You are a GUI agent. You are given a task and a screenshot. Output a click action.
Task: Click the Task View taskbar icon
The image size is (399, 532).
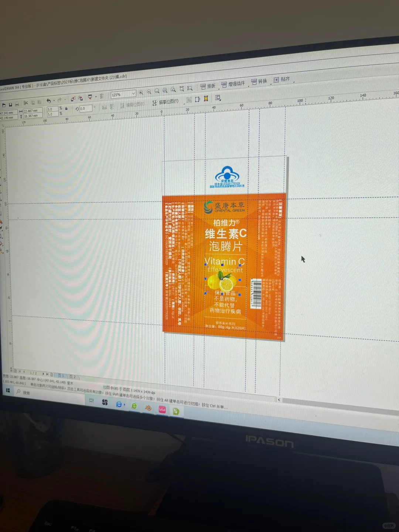tap(91, 400)
